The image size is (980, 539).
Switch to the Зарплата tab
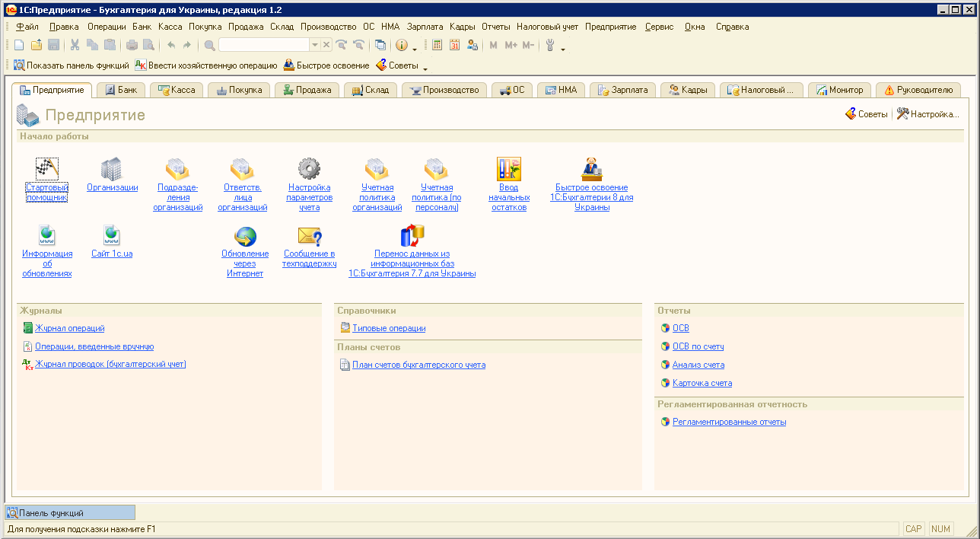(x=622, y=90)
